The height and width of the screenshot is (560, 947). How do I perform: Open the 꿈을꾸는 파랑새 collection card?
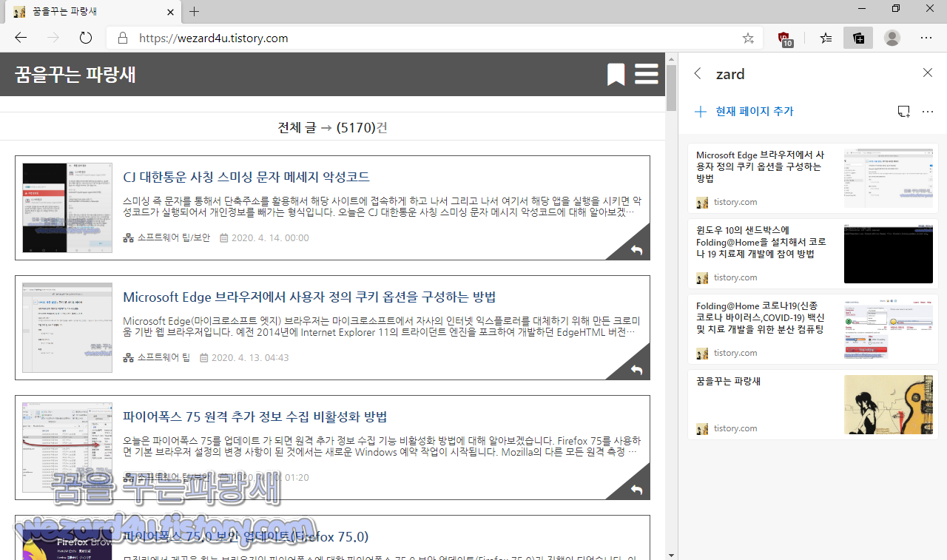click(x=812, y=405)
